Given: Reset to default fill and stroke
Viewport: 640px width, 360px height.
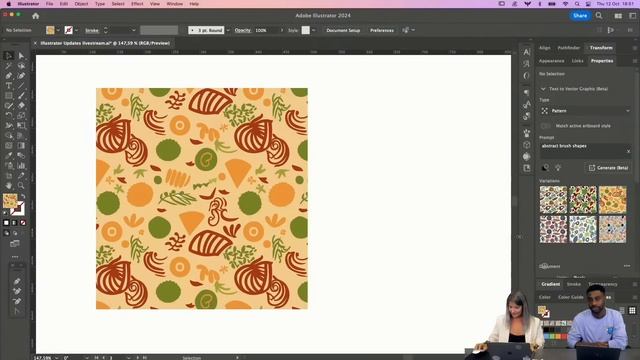Looking at the screenshot, I should click(x=6, y=213).
